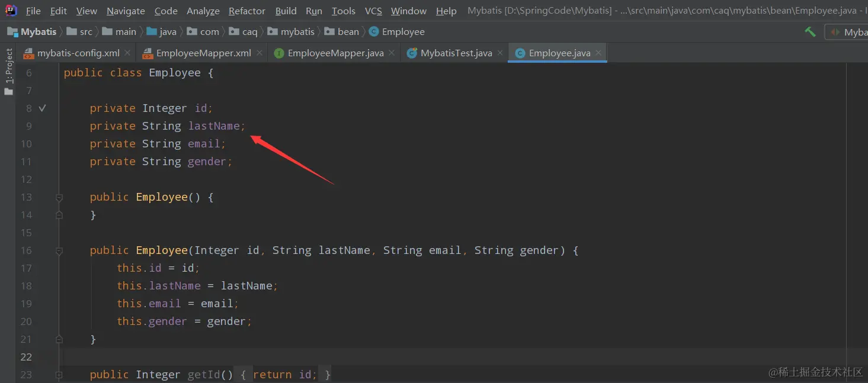This screenshot has width=868, height=383.
Task: Switch to the mybatis-config.xml tab
Action: click(x=77, y=53)
